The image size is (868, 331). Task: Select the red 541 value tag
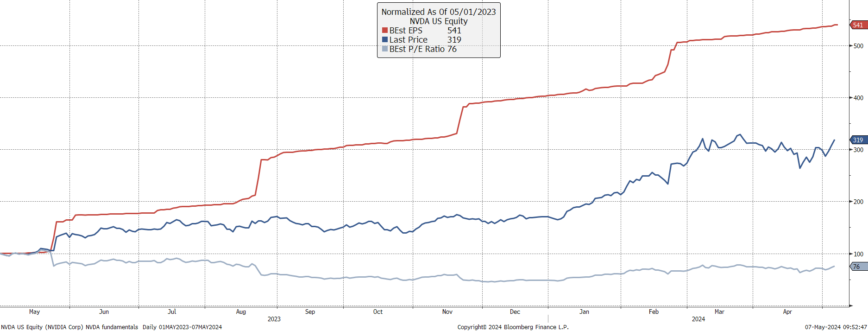click(858, 25)
